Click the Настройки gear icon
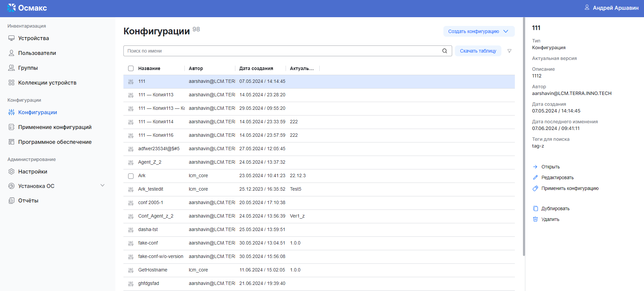Viewport: 644px width, 291px height. [11, 171]
